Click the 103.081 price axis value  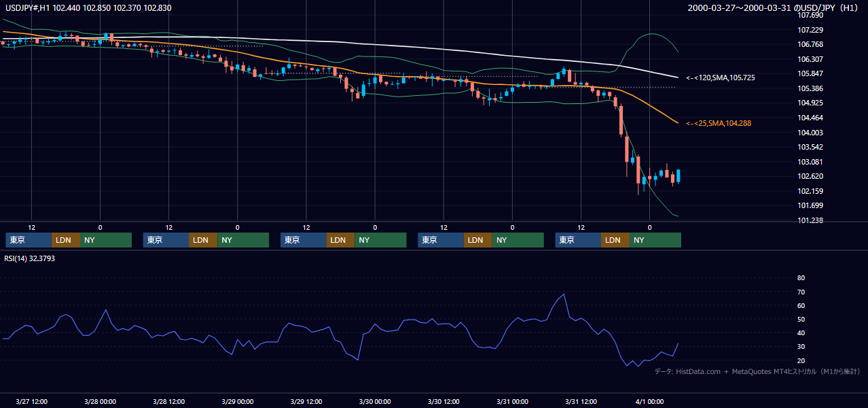[809, 162]
